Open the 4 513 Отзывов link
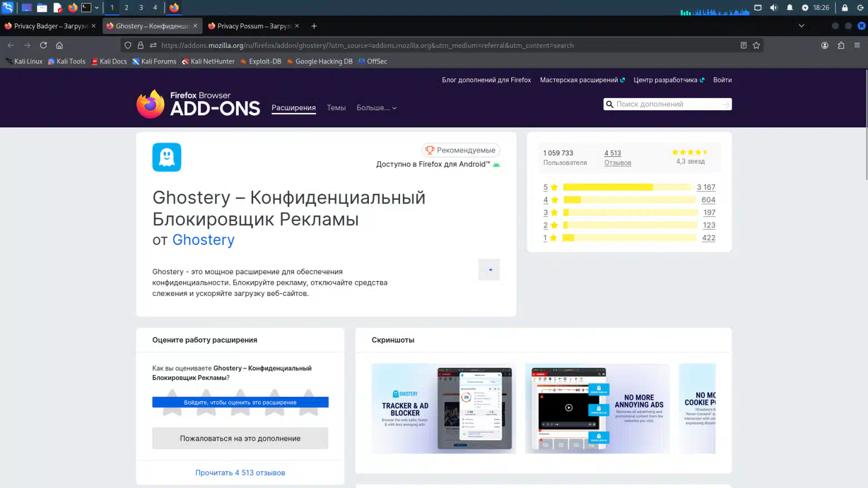This screenshot has height=488, width=868. (x=618, y=157)
